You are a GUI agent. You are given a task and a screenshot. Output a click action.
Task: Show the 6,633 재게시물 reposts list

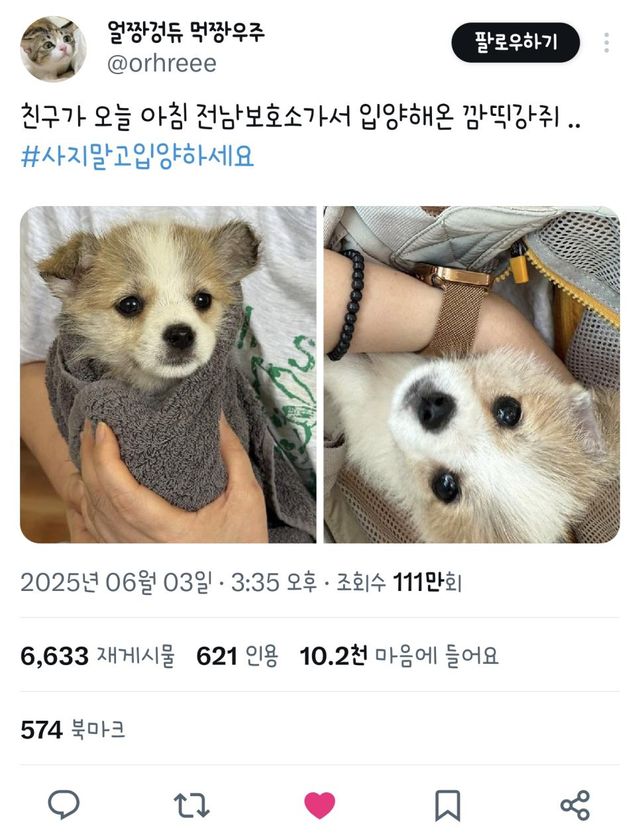click(x=98, y=656)
